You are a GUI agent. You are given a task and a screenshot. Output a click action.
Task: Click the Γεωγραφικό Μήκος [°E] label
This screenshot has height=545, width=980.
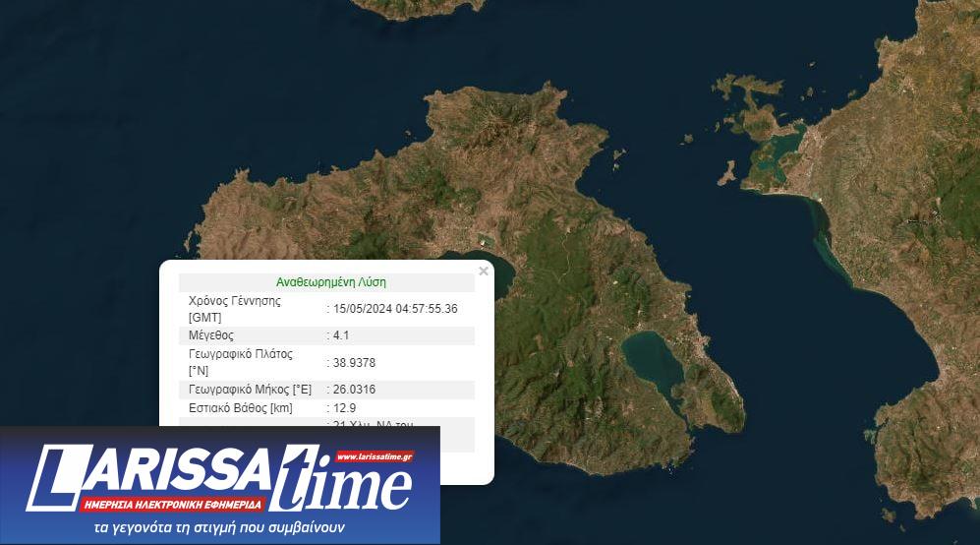250,390
